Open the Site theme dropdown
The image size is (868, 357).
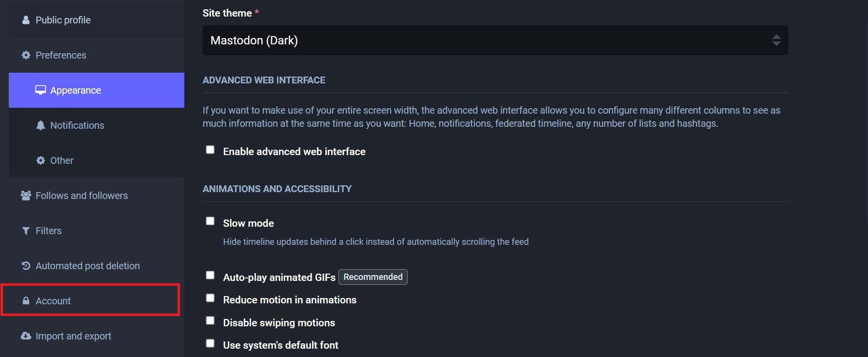click(495, 40)
